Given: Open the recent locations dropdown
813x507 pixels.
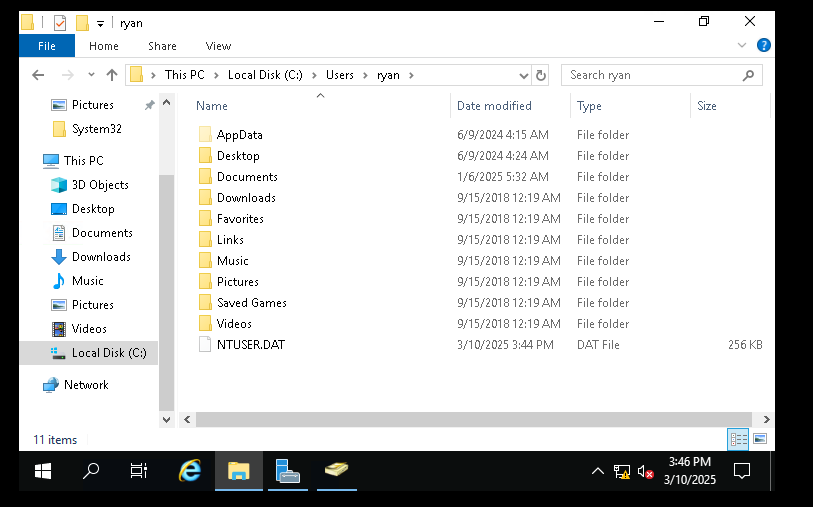Looking at the screenshot, I should [90, 75].
